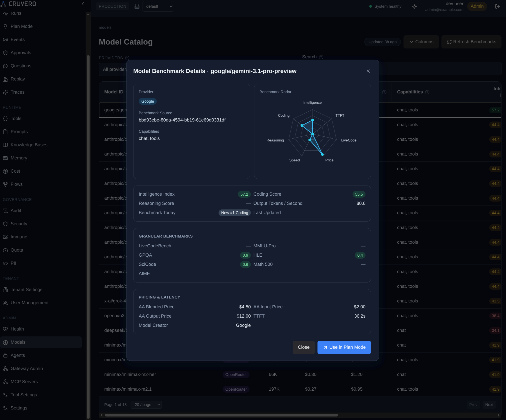Change the 20 / page size selector

(x=146, y=405)
